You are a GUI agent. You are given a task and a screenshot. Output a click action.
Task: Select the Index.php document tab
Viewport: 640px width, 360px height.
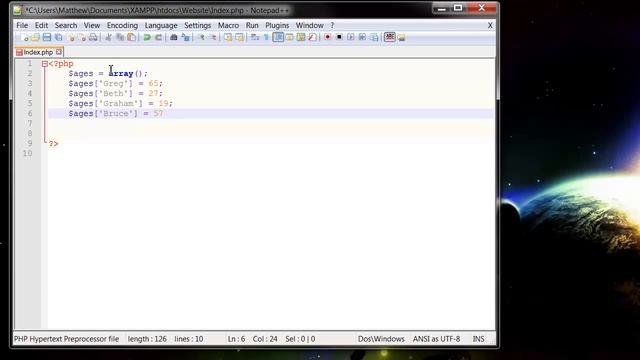click(x=38, y=52)
